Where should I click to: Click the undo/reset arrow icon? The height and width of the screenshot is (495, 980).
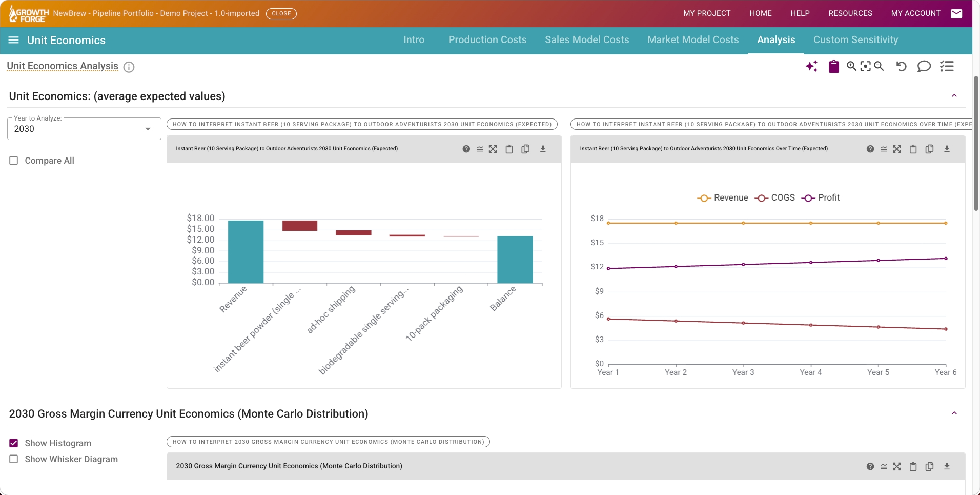(901, 66)
